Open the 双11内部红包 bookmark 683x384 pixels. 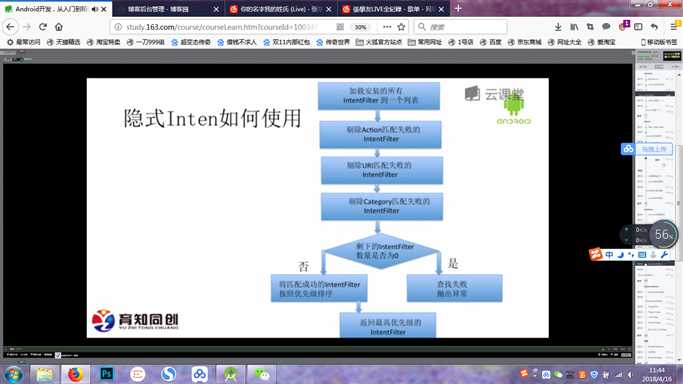287,42
